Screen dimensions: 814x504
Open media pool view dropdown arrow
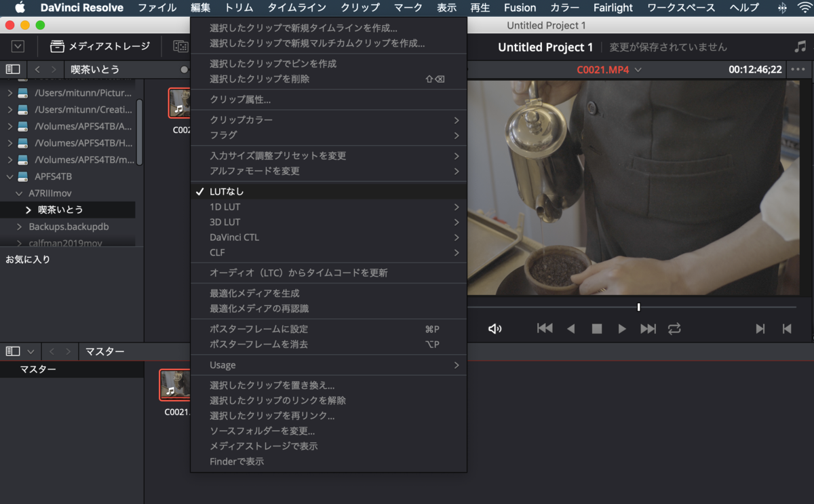click(x=31, y=351)
